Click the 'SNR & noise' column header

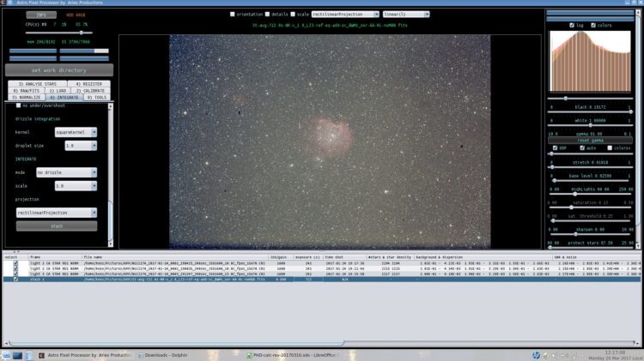(597, 257)
